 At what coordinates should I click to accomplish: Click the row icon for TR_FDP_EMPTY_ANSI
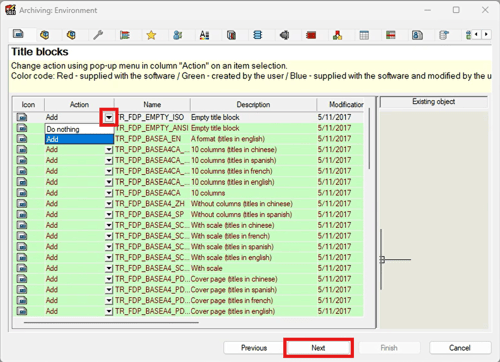coord(22,128)
